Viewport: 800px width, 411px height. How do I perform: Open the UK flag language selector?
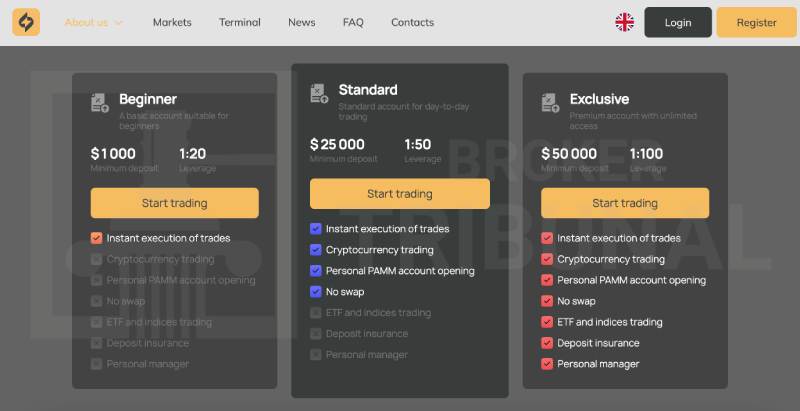624,22
